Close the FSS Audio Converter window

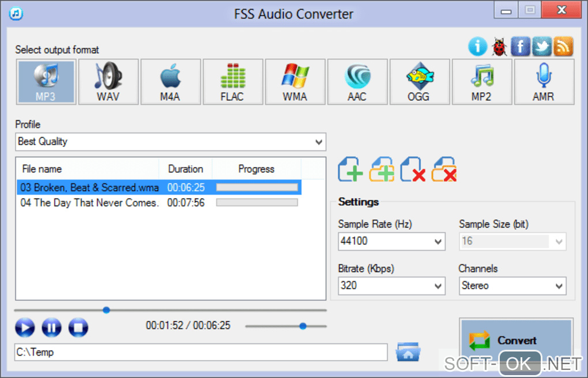(561, 10)
